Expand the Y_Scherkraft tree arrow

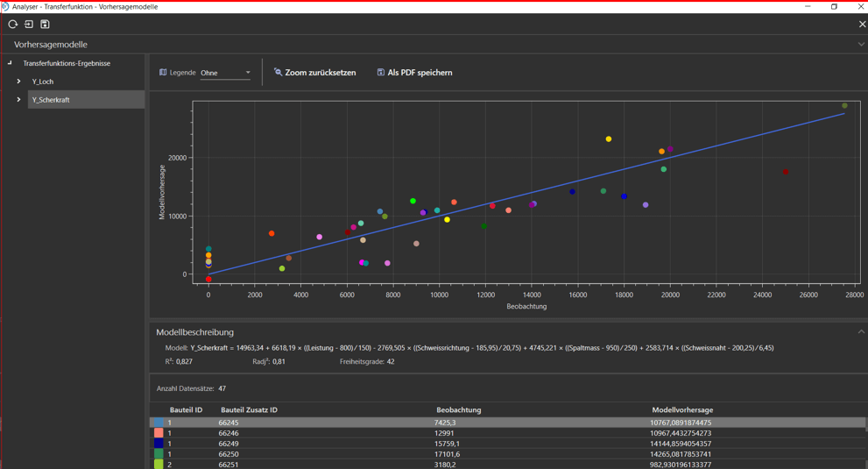point(18,100)
